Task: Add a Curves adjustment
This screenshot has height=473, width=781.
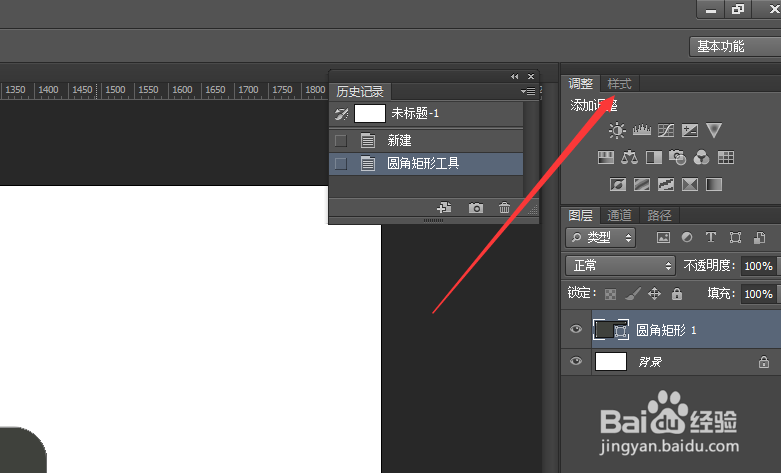Action: pos(666,130)
